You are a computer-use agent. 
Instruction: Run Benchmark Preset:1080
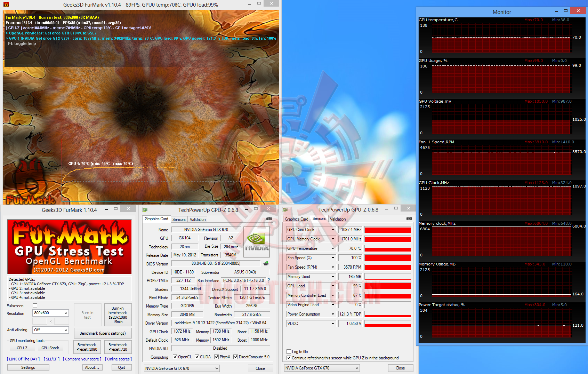tap(87, 347)
